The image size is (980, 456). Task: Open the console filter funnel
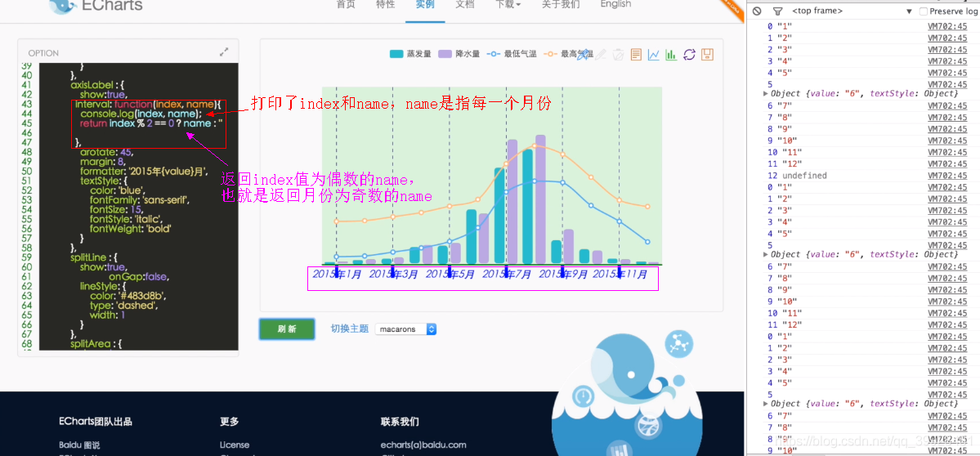click(777, 11)
